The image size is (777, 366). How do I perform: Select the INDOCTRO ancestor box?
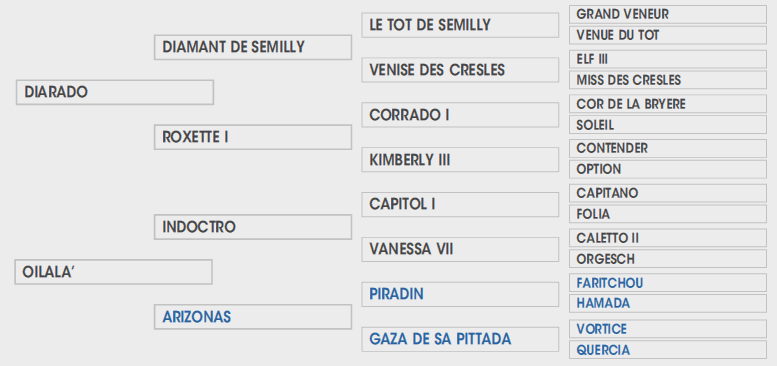click(x=253, y=227)
